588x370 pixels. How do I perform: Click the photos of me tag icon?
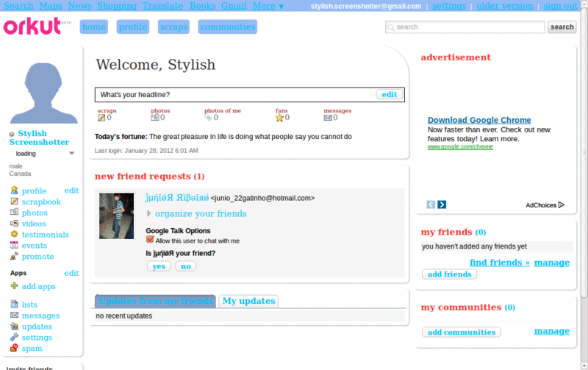point(209,118)
